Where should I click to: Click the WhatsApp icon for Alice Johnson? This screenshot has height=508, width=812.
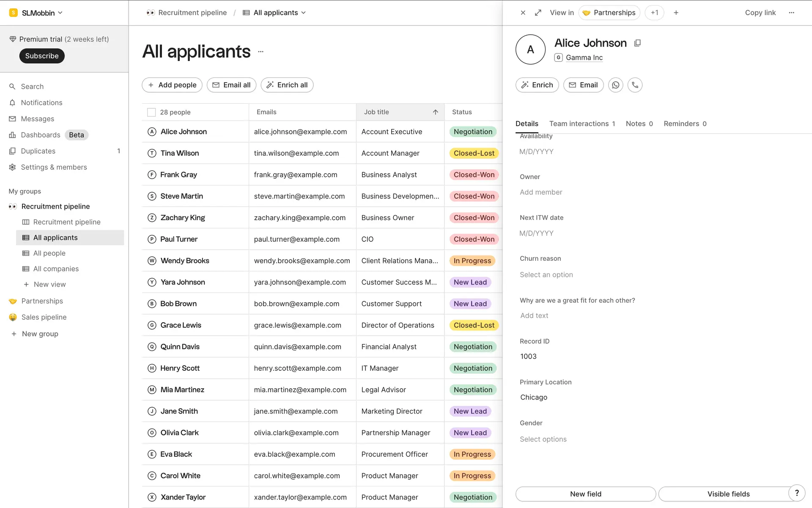pyautogui.click(x=615, y=85)
